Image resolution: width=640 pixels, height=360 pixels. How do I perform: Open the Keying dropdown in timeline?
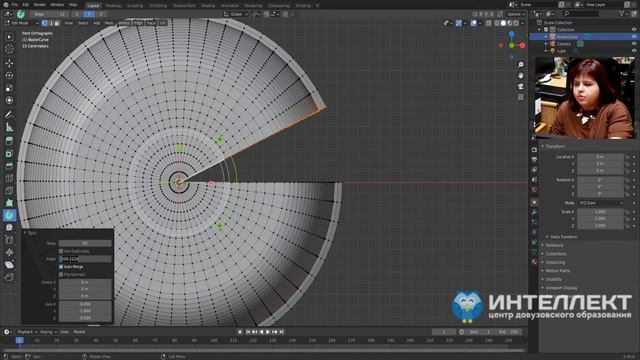tap(48, 332)
